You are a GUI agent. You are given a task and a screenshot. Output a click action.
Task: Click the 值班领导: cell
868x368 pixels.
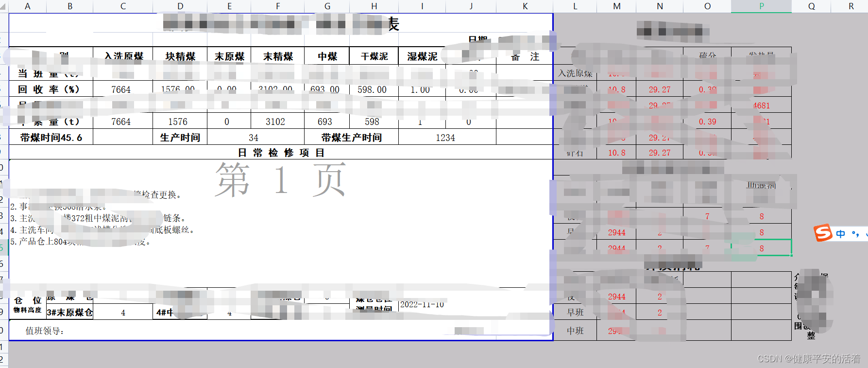pyautogui.click(x=45, y=331)
